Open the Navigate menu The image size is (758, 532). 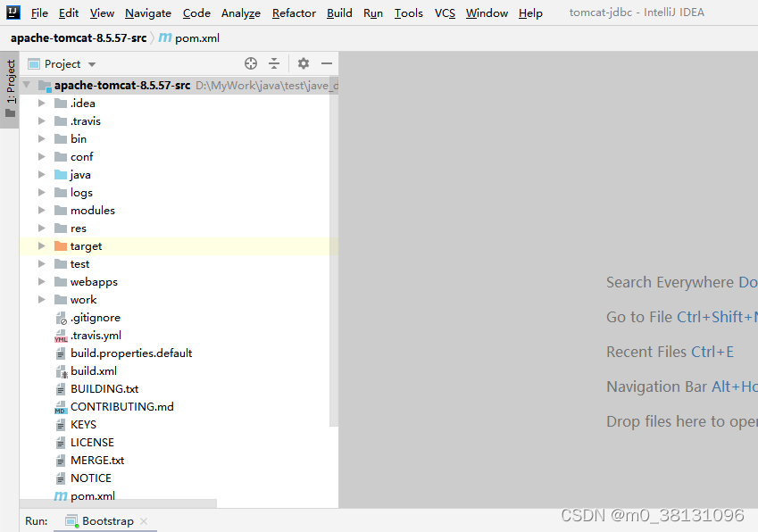pos(148,13)
